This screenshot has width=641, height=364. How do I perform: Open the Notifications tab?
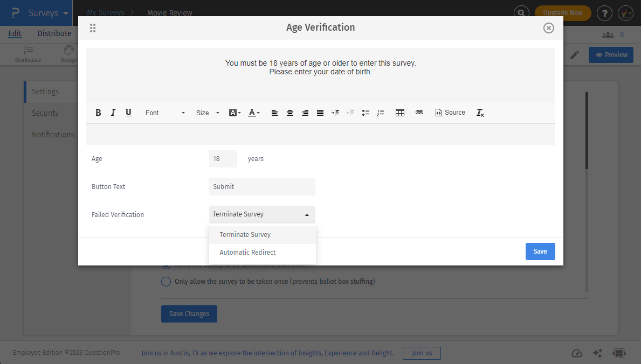(x=53, y=134)
